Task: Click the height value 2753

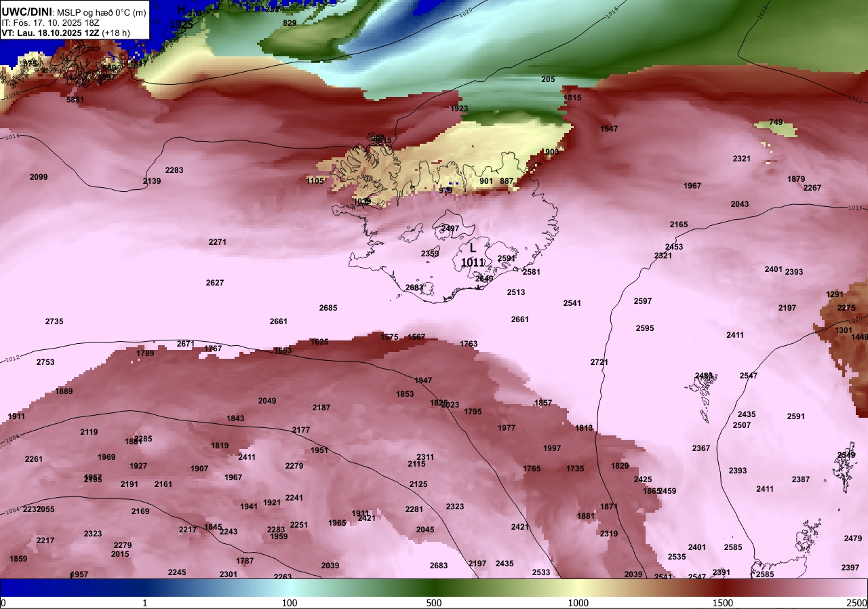Action: point(45,362)
